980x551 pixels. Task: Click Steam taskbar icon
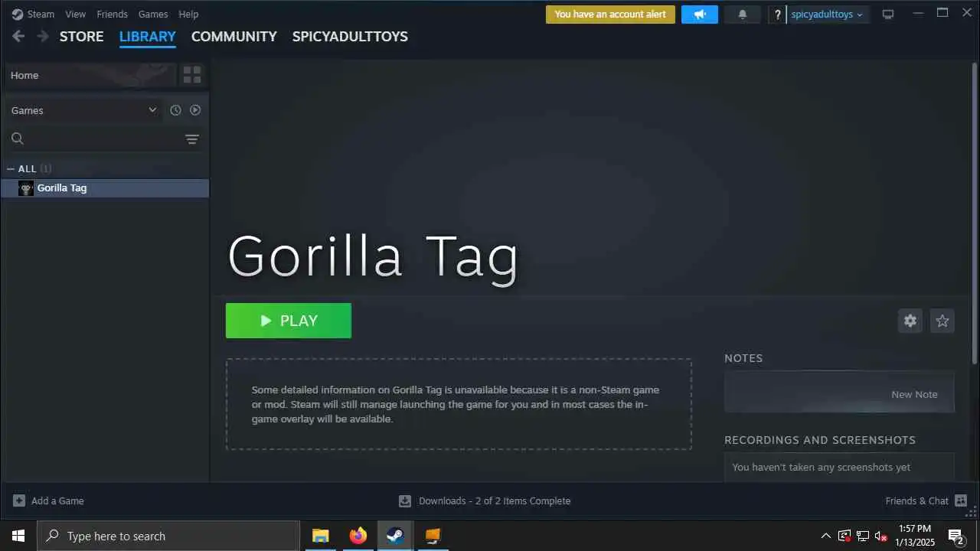[395, 536]
